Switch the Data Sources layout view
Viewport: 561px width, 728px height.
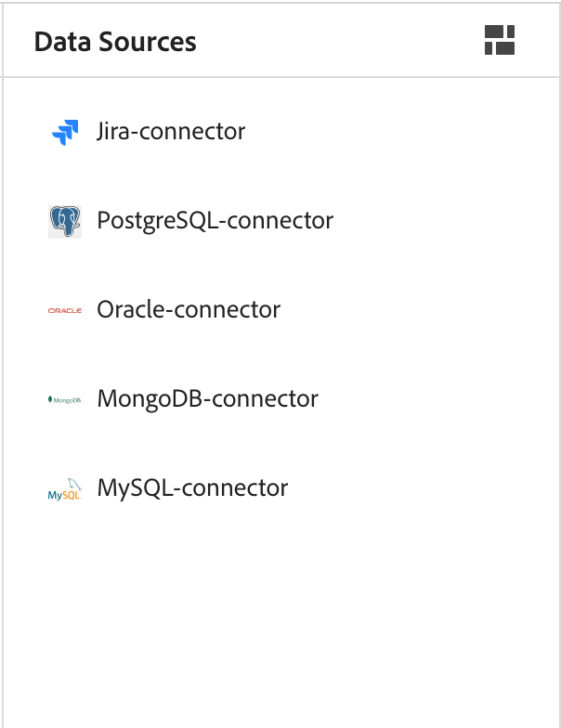500,41
